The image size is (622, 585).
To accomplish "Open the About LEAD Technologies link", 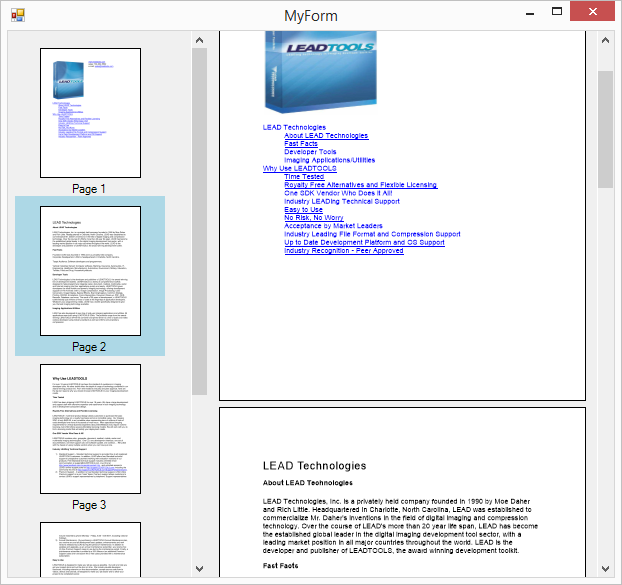I will tap(326, 136).
